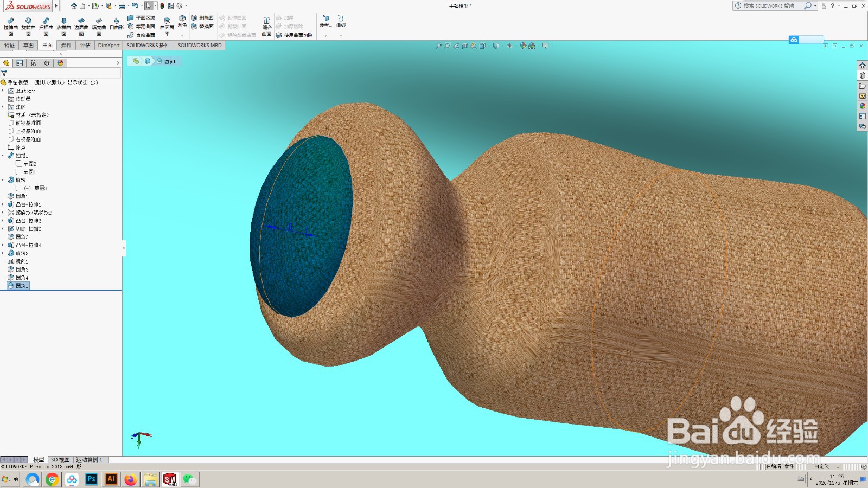Select the 前视基准面 front plane
The height and width of the screenshot is (488, 868).
pyautogui.click(x=24, y=123)
